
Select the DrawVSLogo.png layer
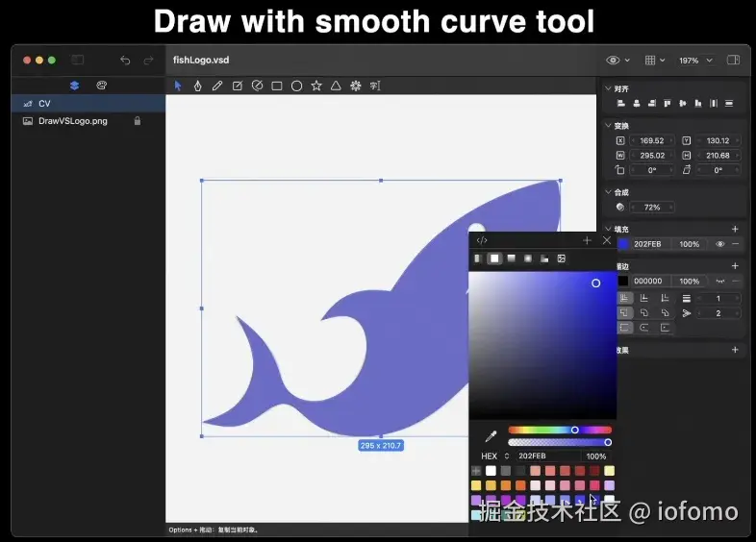pyautogui.click(x=88, y=121)
